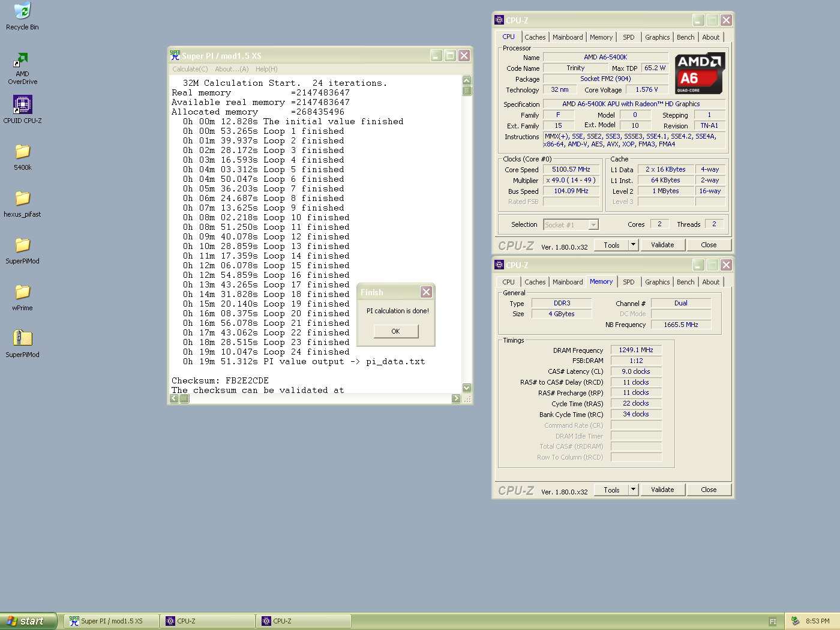Image resolution: width=840 pixels, height=630 pixels.
Task: Select the SuperPiMod zip archive icon
Action: [x=22, y=338]
